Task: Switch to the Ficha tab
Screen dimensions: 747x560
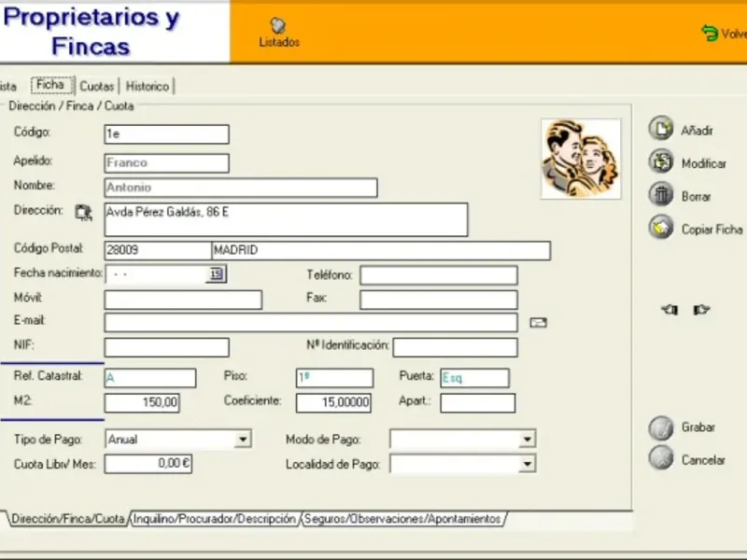Action: [52, 85]
